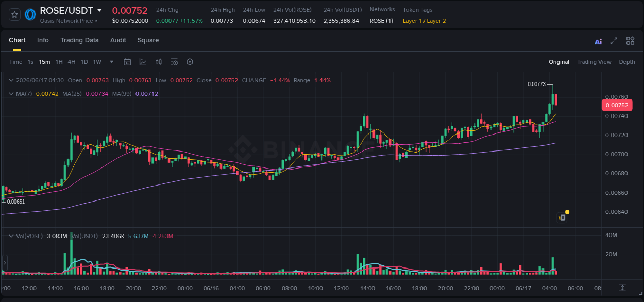Screen dimensions: 644x302
Task: Click the 0.00651 low price marker label
Action: 16,202
